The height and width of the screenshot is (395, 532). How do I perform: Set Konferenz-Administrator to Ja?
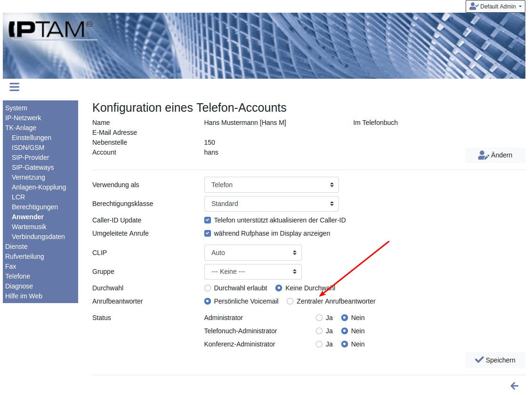[x=319, y=344]
